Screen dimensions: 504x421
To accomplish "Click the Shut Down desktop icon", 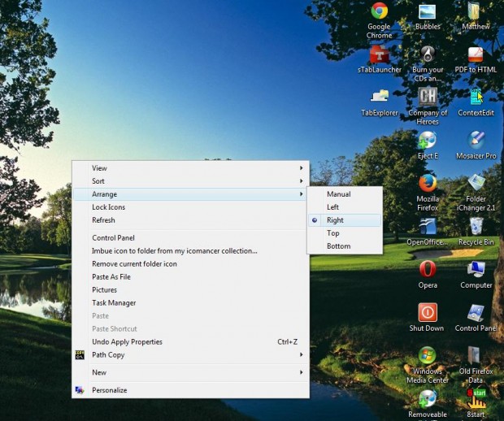I will click(x=427, y=313).
